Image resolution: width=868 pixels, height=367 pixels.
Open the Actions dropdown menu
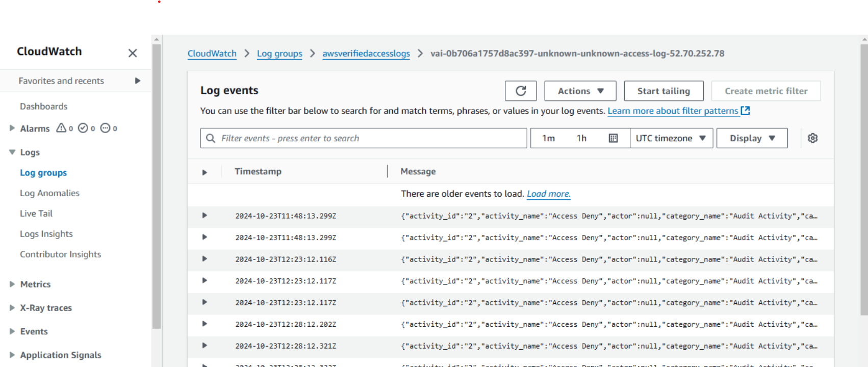[x=580, y=91]
